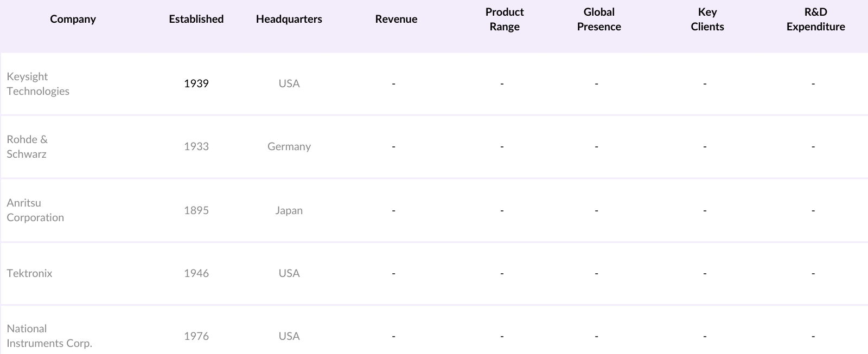The image size is (868, 354).
Task: Click the R&D Expenditure column header
Action: coord(815,19)
